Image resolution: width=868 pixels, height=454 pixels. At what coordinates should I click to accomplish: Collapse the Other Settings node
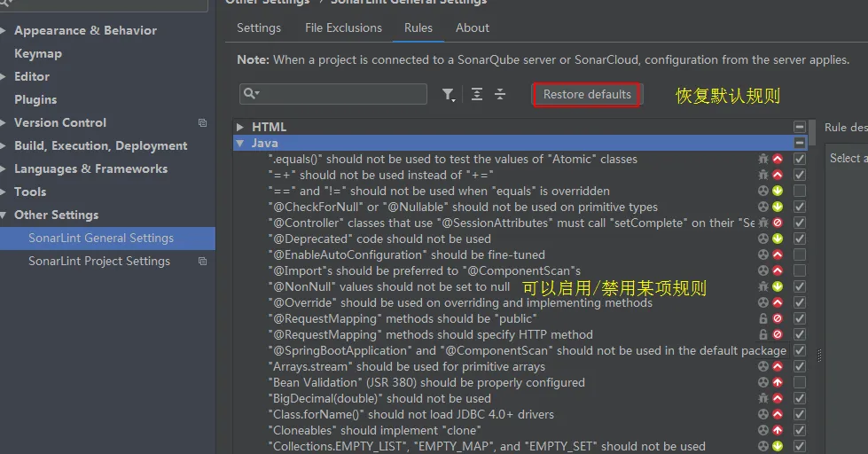point(3,215)
